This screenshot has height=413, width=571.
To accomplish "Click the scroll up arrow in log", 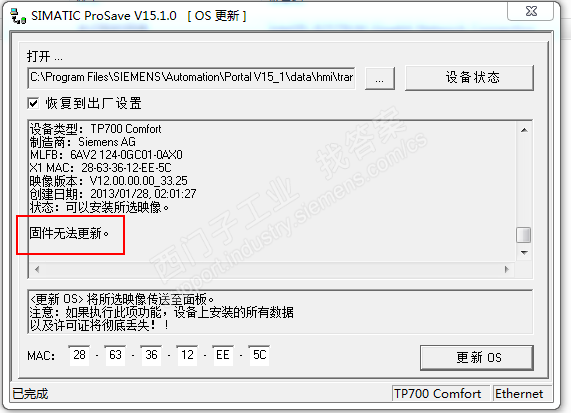I will pyautogui.click(x=524, y=130).
